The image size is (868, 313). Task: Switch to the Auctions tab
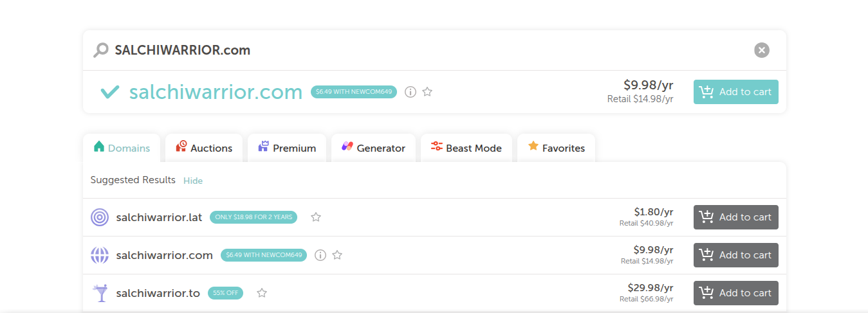204,148
